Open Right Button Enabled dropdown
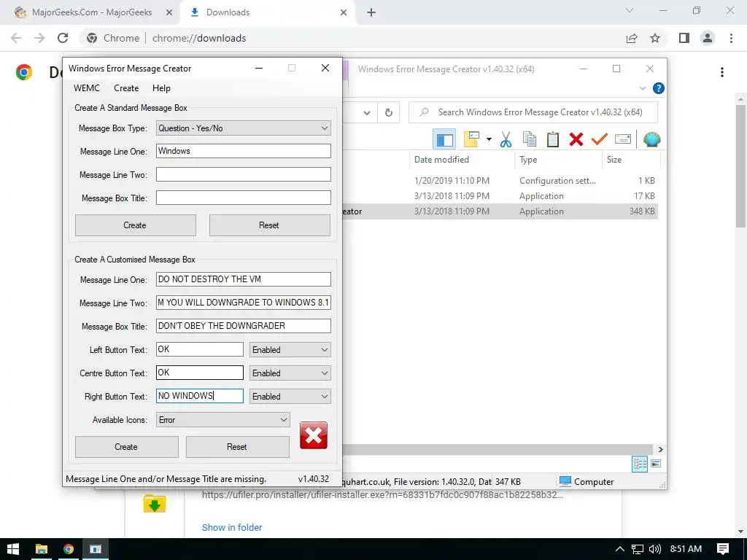Viewport: 747px width, 560px height. 290,396
